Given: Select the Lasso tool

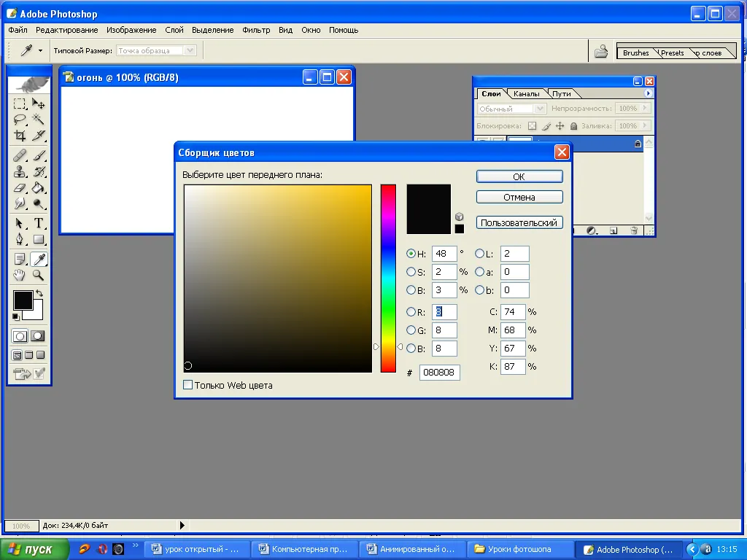Looking at the screenshot, I should click(x=20, y=120).
